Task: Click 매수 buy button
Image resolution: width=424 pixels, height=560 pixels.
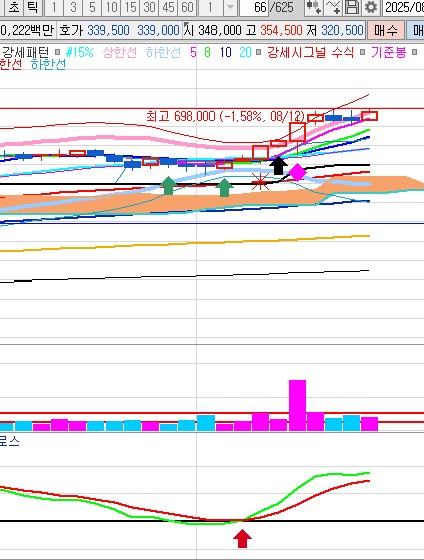Action: [386, 30]
